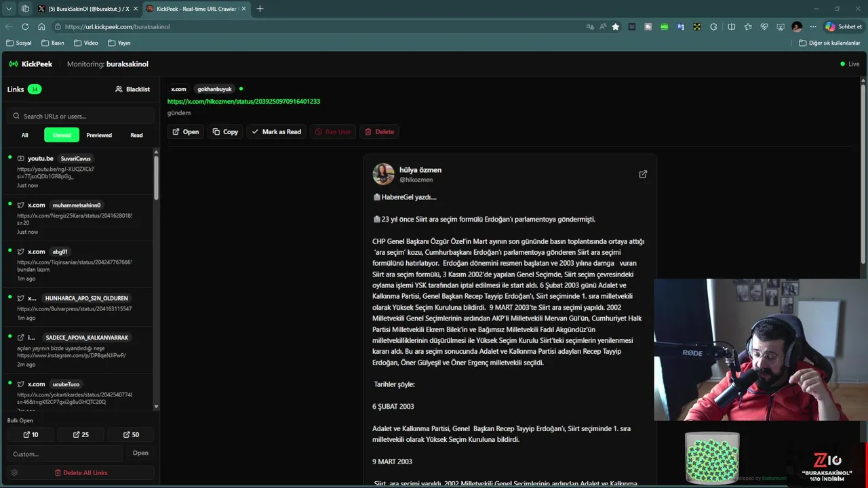Open browser essentials heart icon

764,26
